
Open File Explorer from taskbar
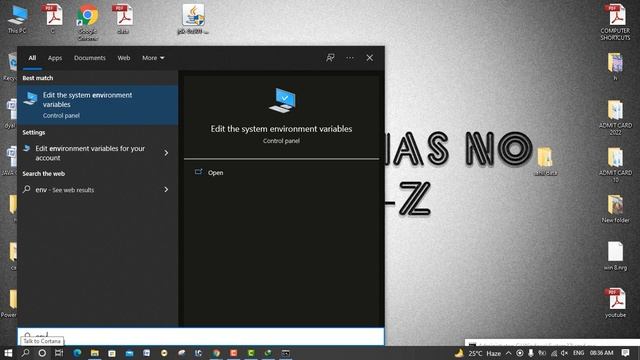95,353
